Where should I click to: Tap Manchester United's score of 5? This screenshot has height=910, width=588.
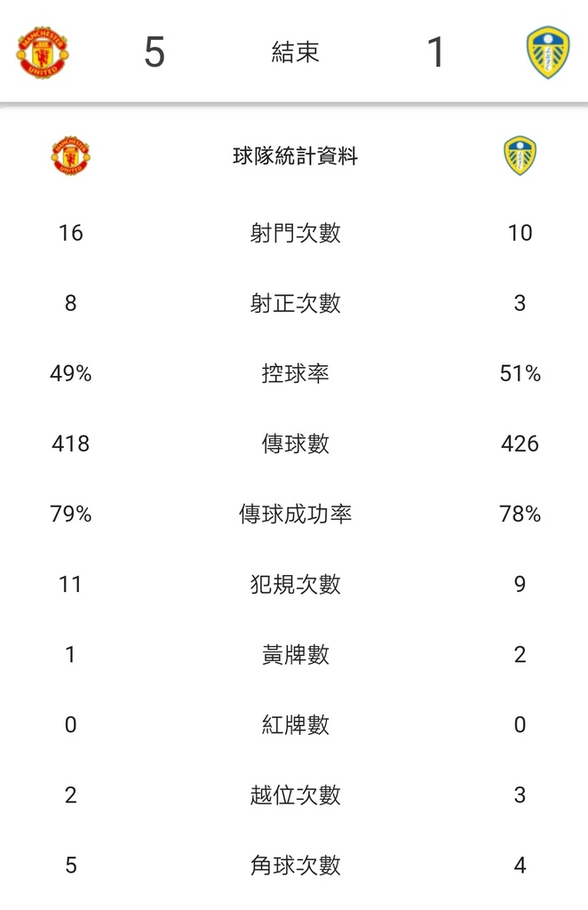[x=155, y=52]
